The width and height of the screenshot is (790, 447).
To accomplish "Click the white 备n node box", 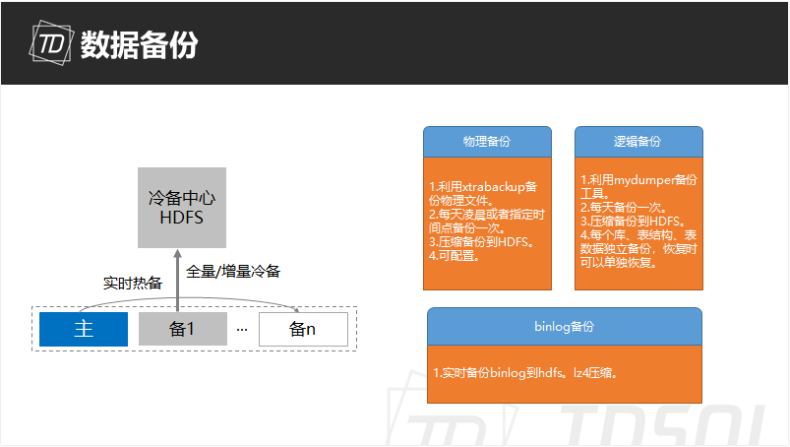I will [303, 329].
